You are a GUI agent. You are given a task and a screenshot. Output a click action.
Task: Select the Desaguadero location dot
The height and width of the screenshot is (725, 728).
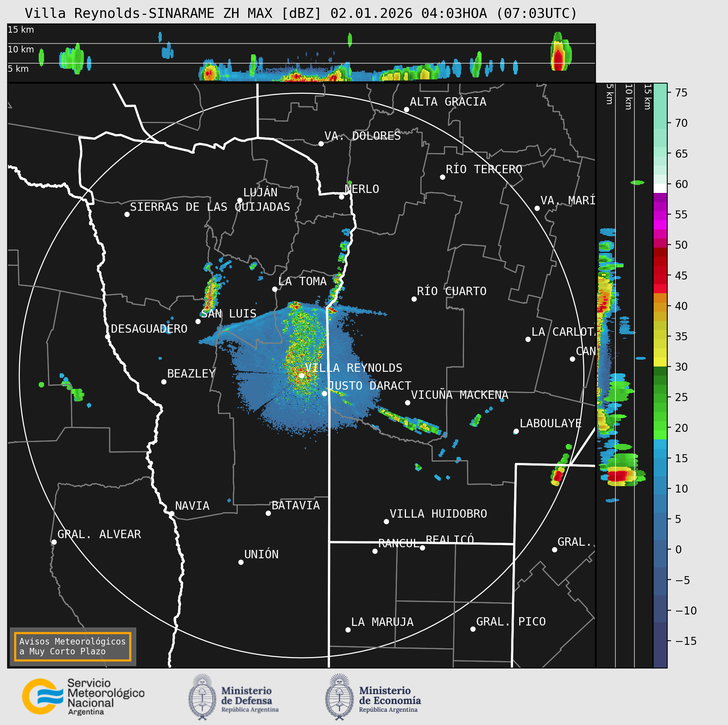click(x=107, y=336)
